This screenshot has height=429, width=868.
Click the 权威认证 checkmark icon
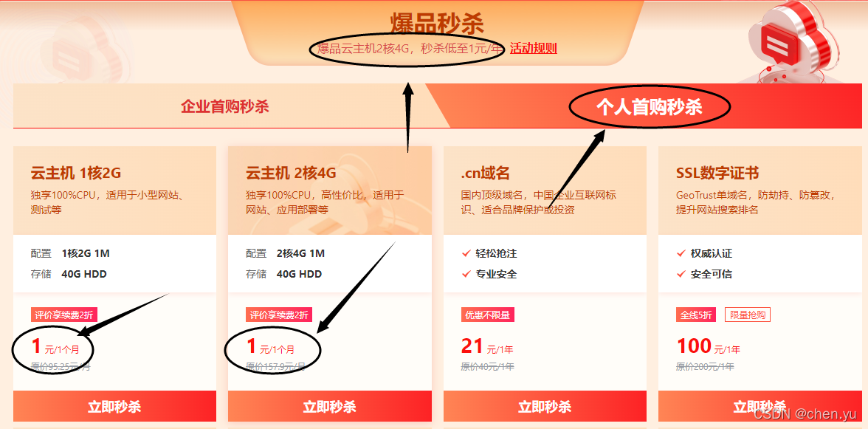(681, 253)
